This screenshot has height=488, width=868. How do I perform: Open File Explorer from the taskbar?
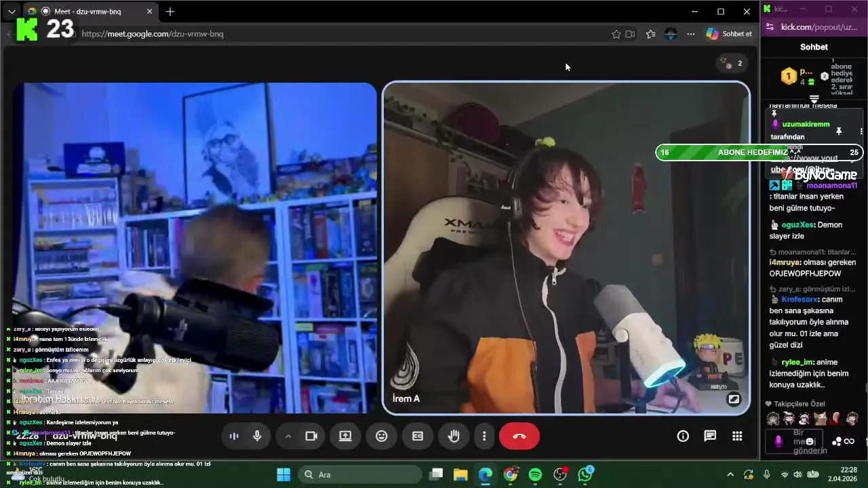[460, 474]
